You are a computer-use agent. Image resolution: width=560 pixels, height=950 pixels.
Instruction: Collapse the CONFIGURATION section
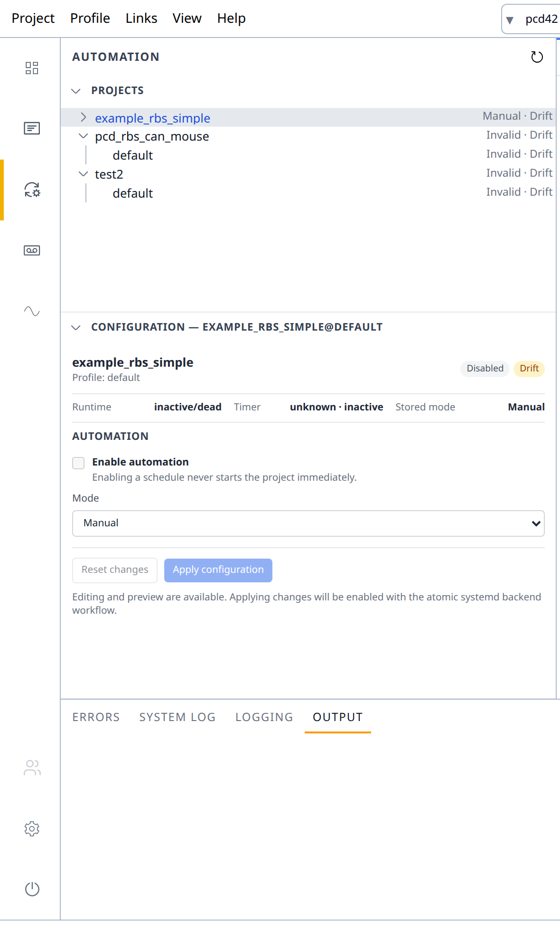tap(76, 327)
